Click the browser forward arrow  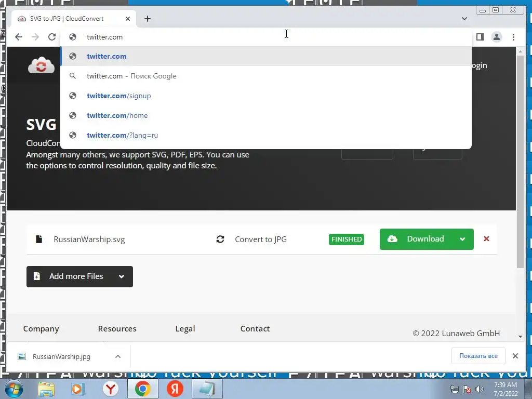point(35,37)
